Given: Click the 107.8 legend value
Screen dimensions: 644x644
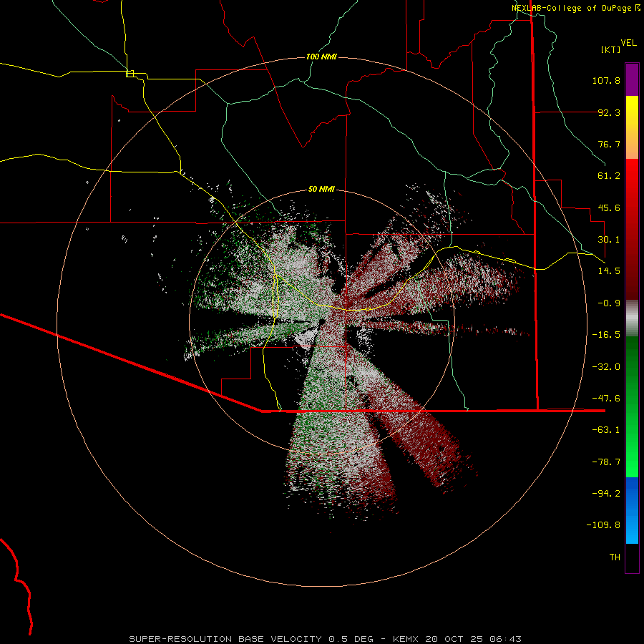Looking at the screenshot, I should (x=606, y=80).
